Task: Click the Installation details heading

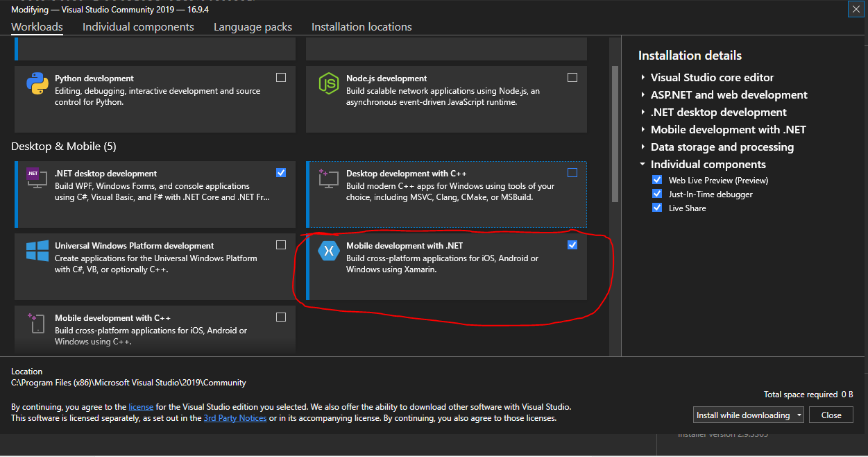Action: pos(690,56)
